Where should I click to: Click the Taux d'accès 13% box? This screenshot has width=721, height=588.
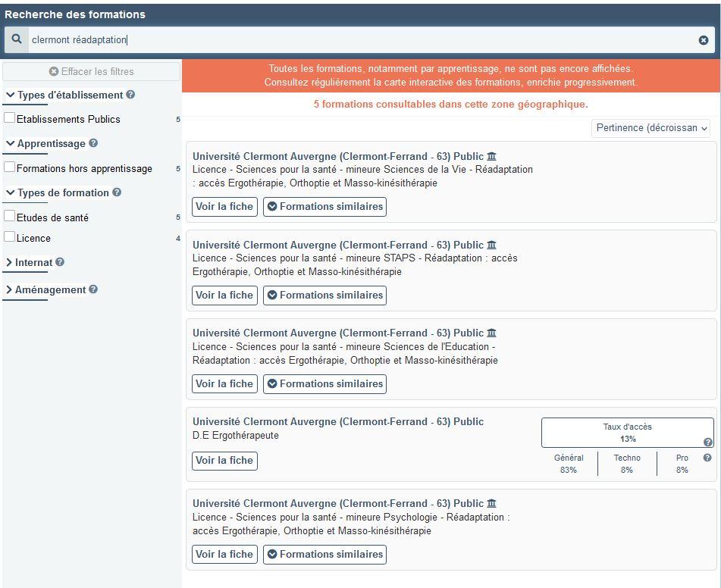(628, 433)
